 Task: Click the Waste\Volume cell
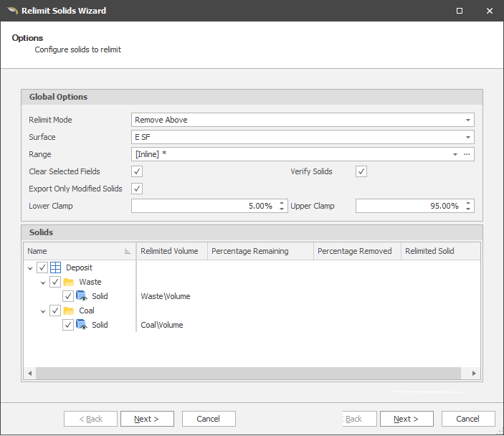point(166,296)
